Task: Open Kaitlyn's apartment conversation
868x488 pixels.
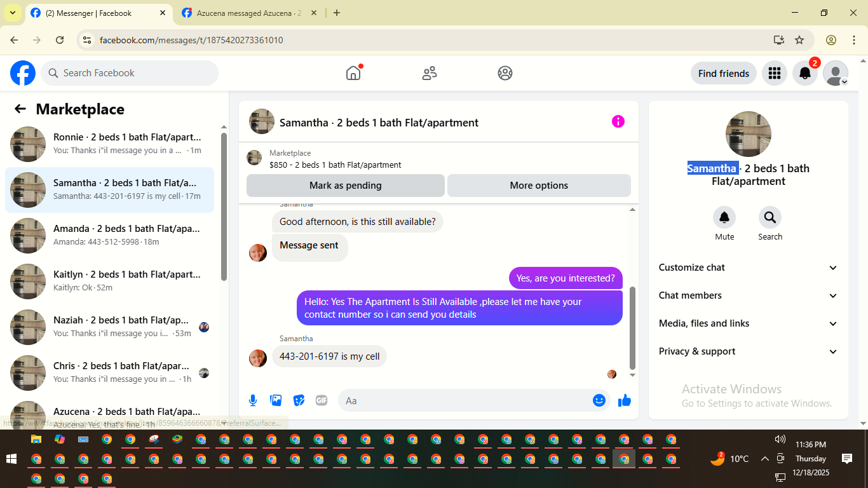Action: (x=109, y=281)
